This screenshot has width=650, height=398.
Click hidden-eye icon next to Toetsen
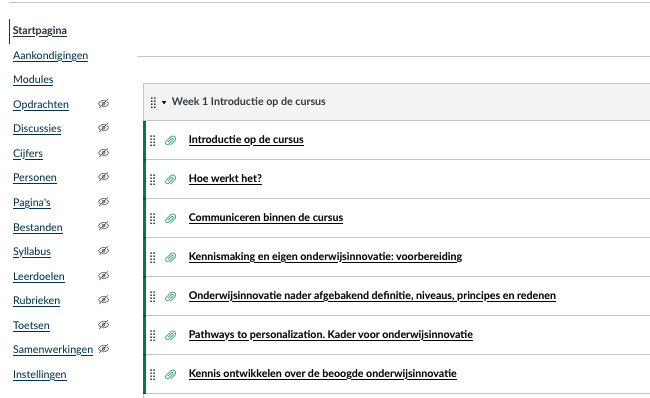click(x=103, y=324)
